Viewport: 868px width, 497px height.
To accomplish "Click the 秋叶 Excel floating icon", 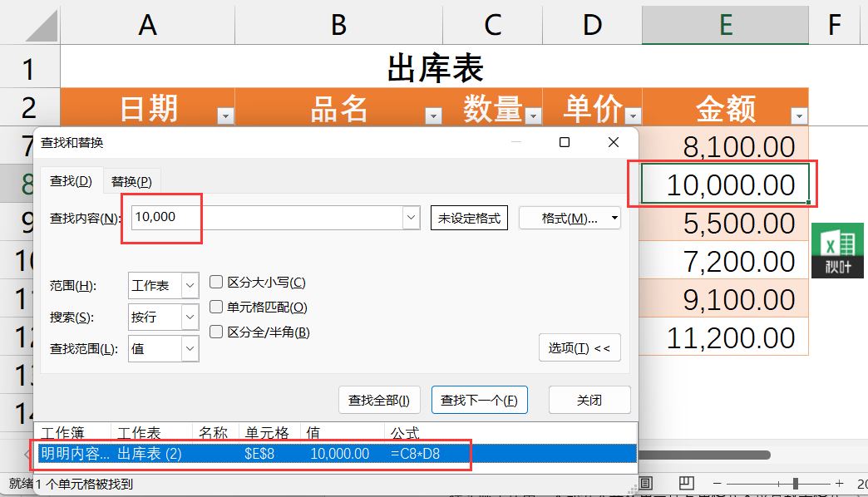I will (x=840, y=249).
